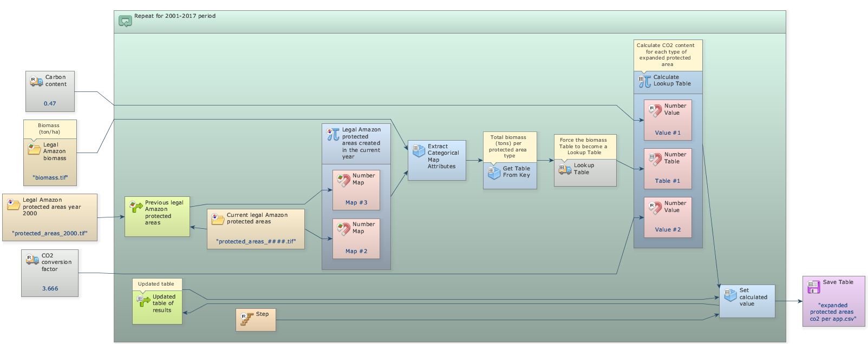Select the Number Table #1 node
This screenshot has width=868, height=344.
coord(667,169)
